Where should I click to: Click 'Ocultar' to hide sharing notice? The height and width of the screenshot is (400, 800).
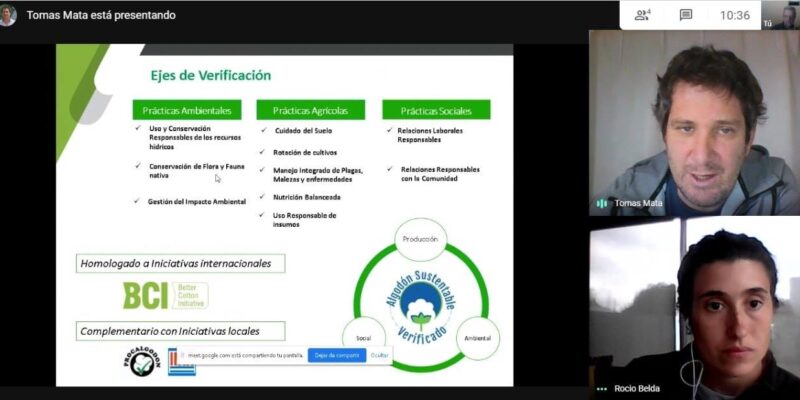point(380,355)
